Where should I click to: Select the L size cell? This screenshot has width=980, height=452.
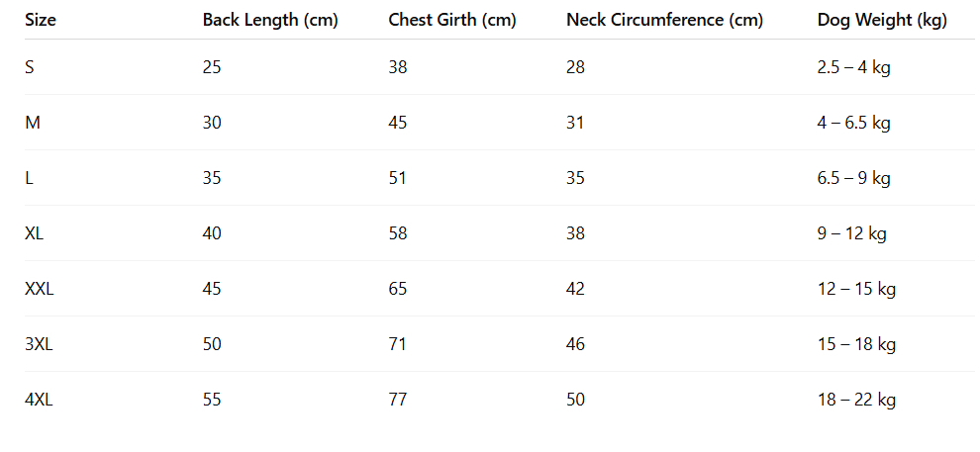(x=29, y=178)
